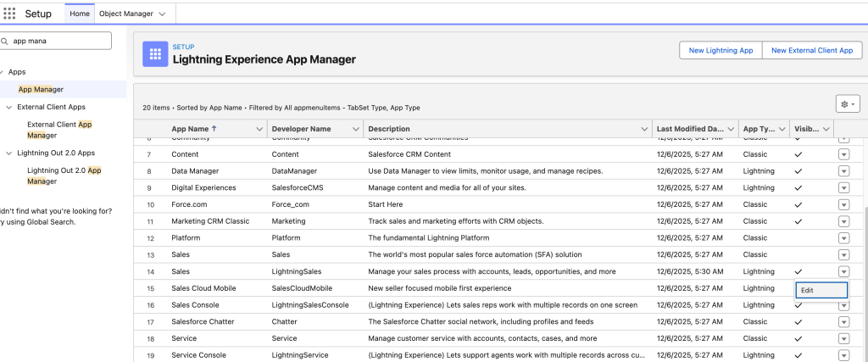Click the 12/6/2025, 5:30 AM date cell

(x=690, y=271)
